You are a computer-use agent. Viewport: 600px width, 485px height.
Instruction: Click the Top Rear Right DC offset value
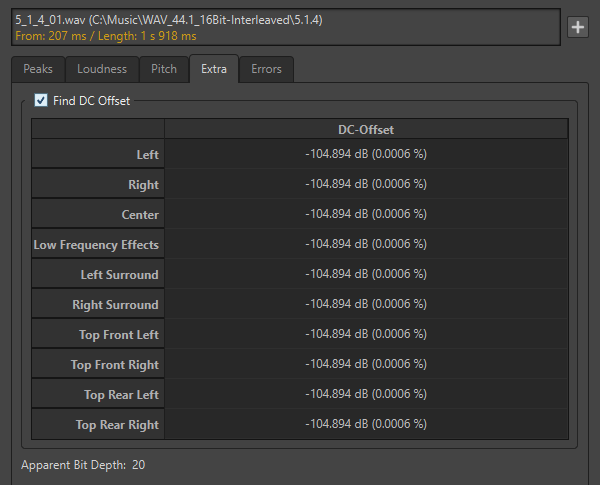click(366, 425)
